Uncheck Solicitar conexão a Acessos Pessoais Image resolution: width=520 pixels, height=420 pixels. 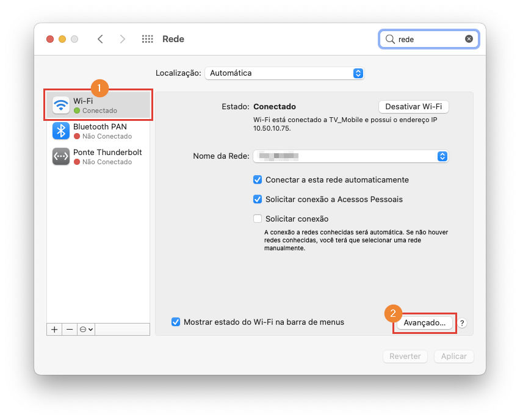pos(258,200)
